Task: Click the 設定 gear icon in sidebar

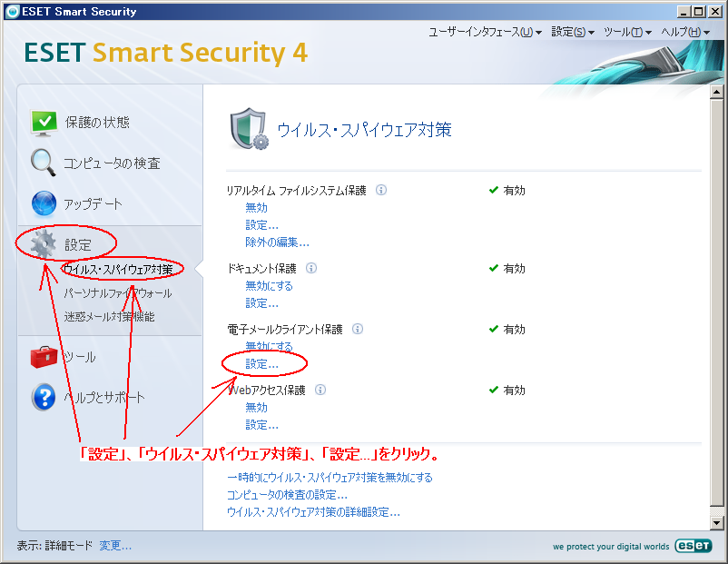Action: pos(44,244)
